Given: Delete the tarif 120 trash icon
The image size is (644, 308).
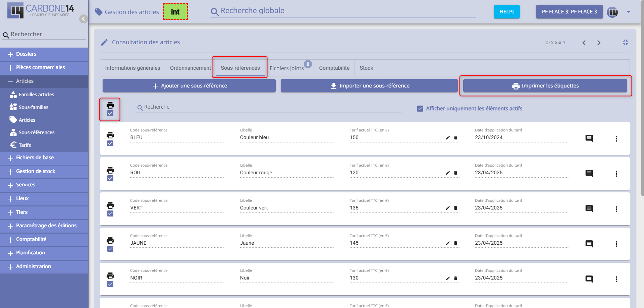Looking at the screenshot, I should 455,173.
